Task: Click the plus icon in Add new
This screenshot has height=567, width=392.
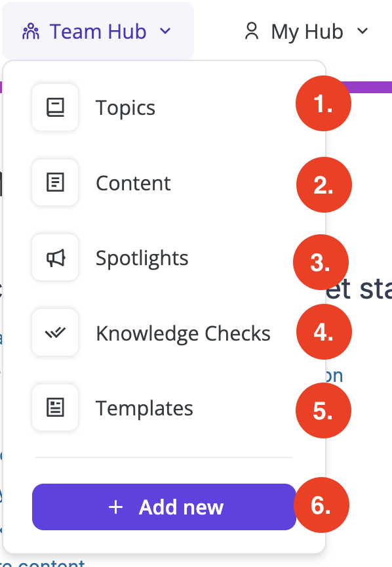Action: [x=115, y=507]
